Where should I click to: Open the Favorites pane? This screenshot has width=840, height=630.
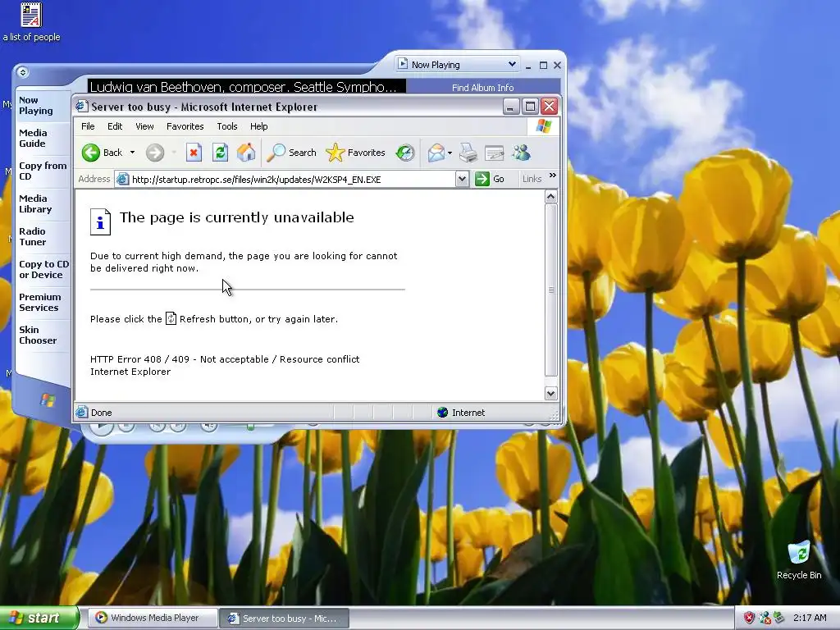pyautogui.click(x=355, y=153)
